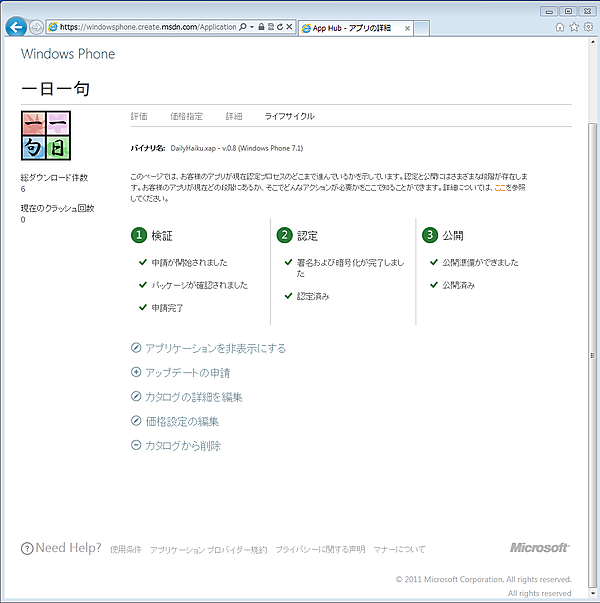
Task: Open the browser Home icon
Action: coord(560,27)
